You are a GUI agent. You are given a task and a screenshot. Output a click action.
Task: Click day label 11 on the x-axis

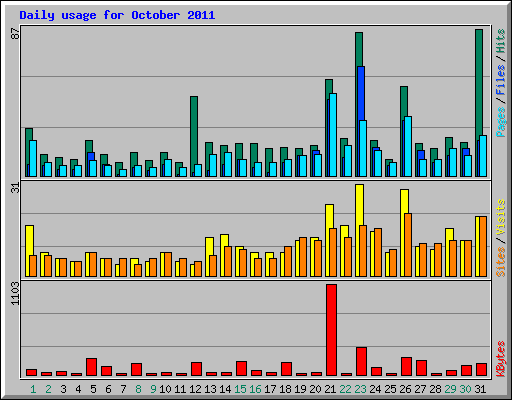[180, 389]
